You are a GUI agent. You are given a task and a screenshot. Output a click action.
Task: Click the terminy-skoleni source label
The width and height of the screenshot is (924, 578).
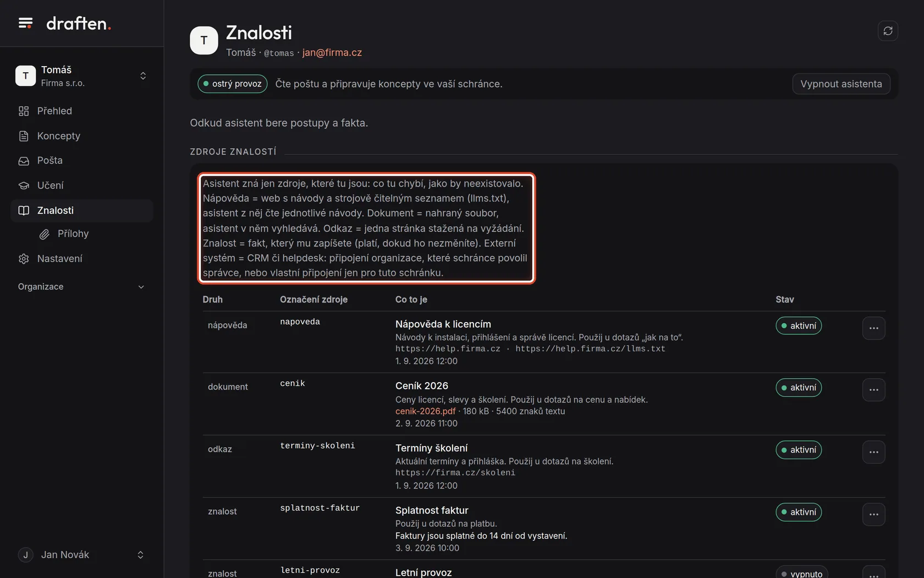[317, 446]
